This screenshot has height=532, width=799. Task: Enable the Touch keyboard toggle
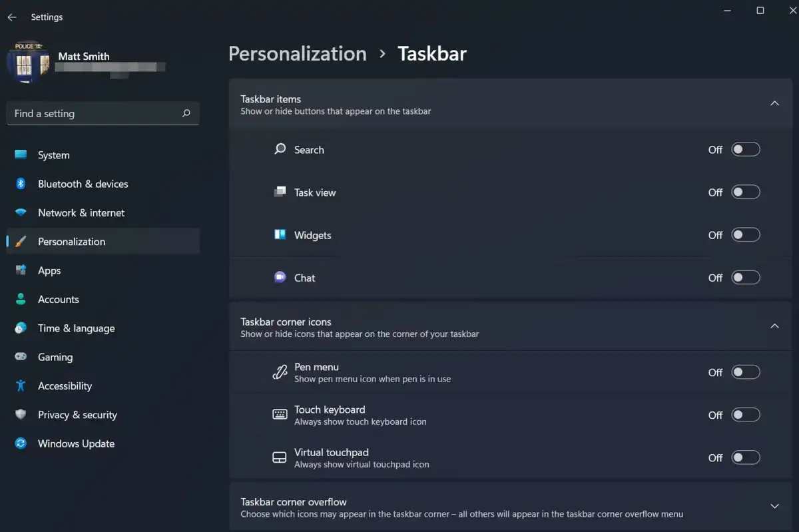click(745, 414)
